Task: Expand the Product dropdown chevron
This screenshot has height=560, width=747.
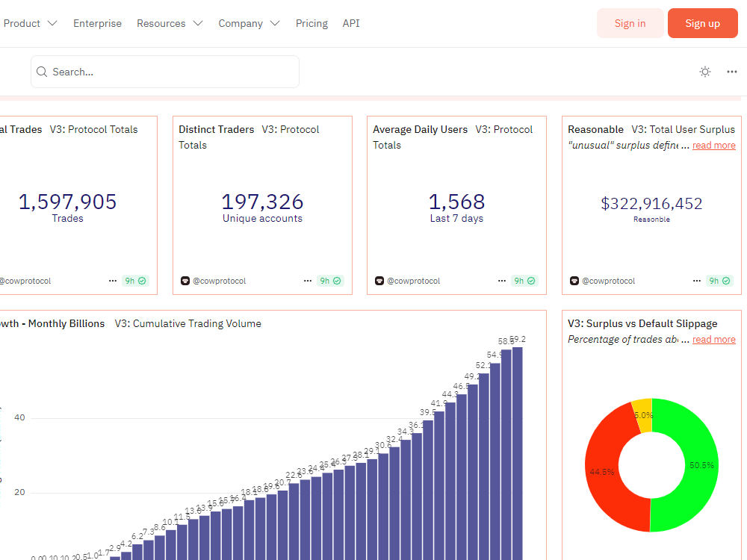Action: (52, 23)
